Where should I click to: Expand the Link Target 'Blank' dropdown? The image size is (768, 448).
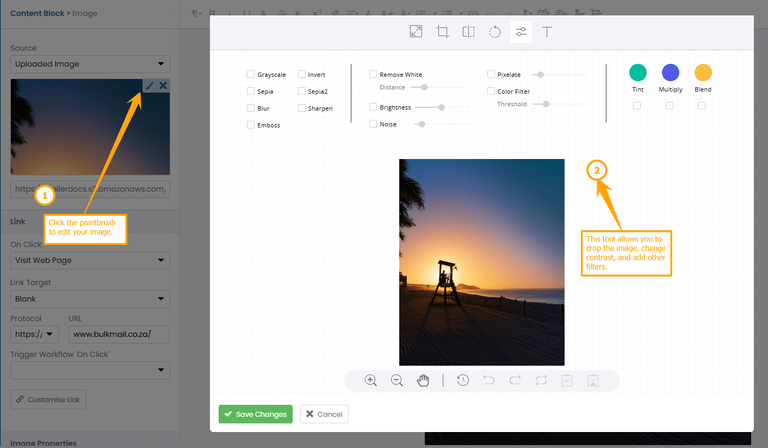point(90,299)
